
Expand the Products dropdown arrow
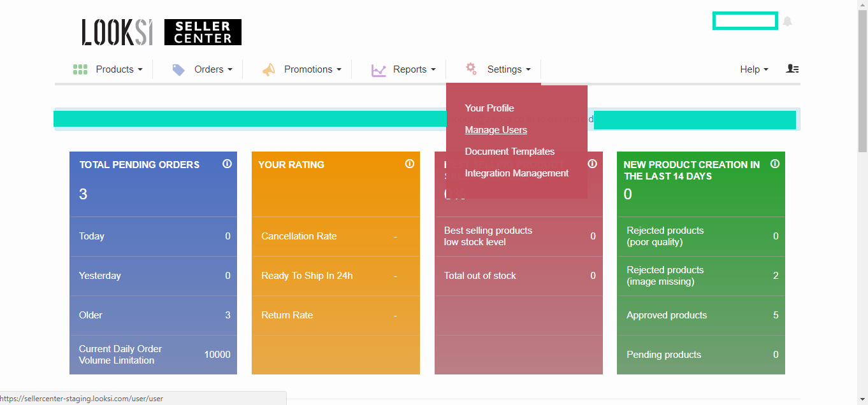[x=140, y=69]
